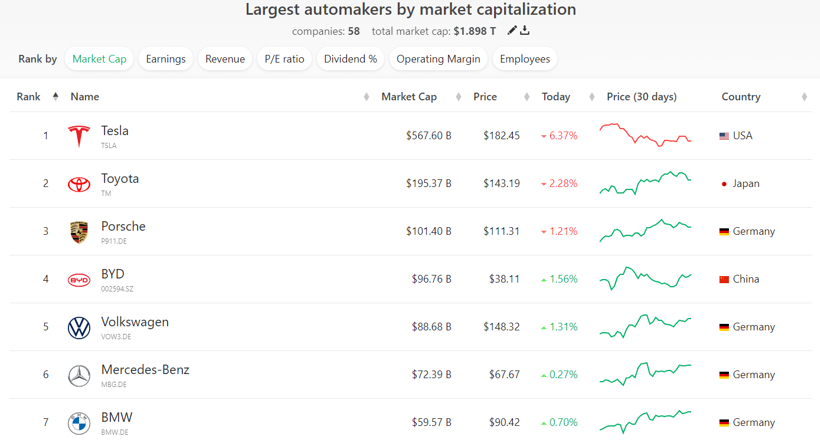
Task: Click the download icon beside market cap
Action: pyautogui.click(x=525, y=31)
